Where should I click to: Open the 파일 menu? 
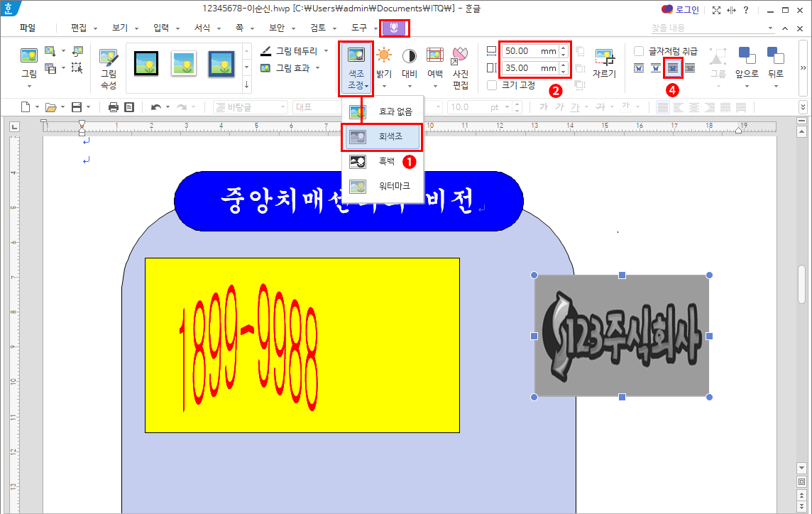point(28,28)
